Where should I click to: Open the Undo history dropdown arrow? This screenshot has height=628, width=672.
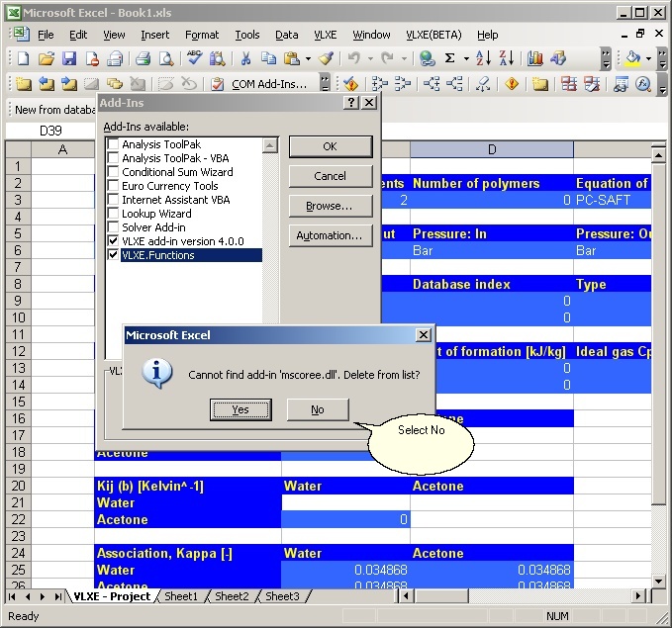(370, 58)
